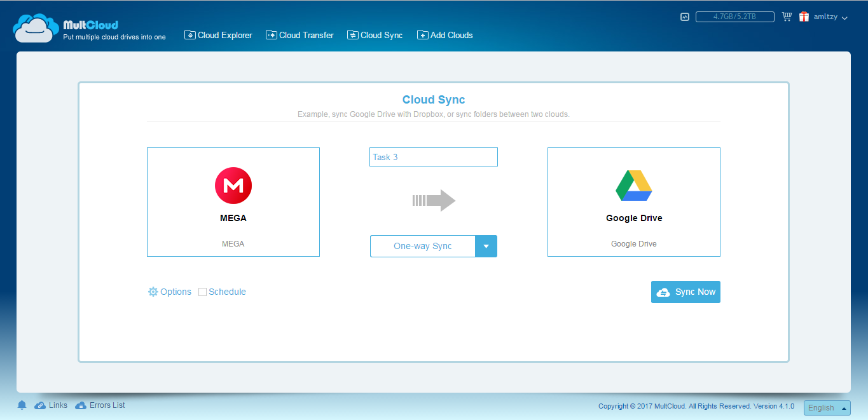This screenshot has width=868, height=420.
Task: Click the Cloud Sync heading text
Action: click(x=434, y=100)
